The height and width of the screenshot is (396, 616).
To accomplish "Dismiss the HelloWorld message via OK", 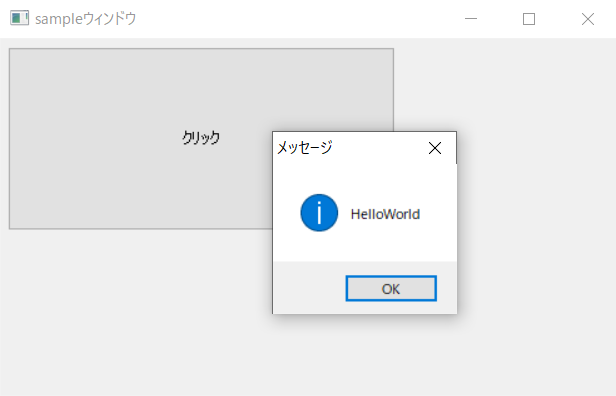I will 391,289.
